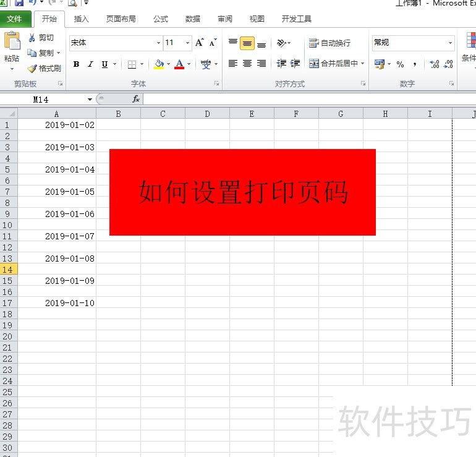Toggle Underline formatting

click(x=104, y=64)
